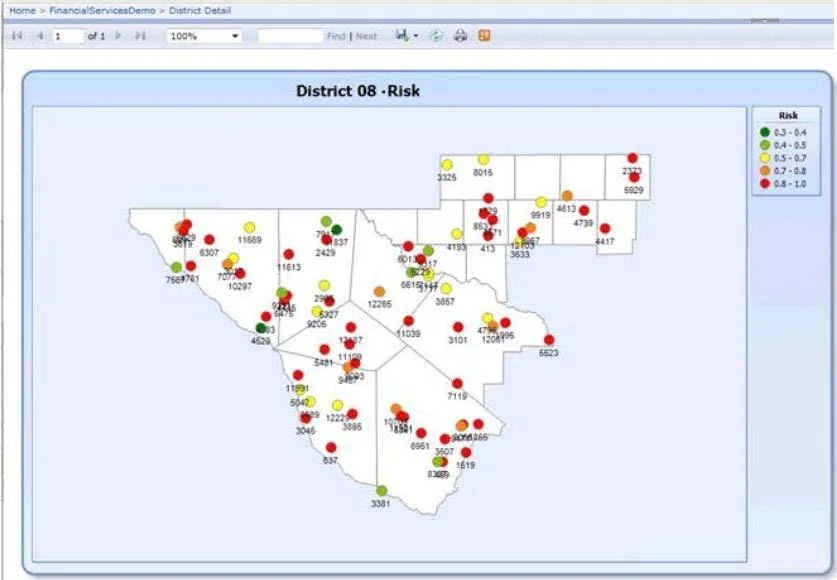Select red marker labeled 5481
The image size is (837, 580).
pos(325,349)
